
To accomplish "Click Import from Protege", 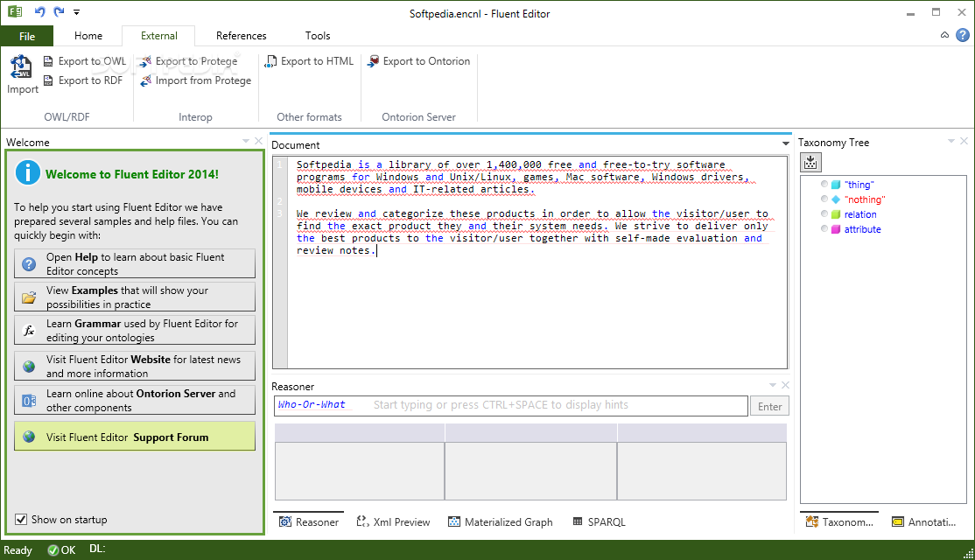I will (x=195, y=80).
